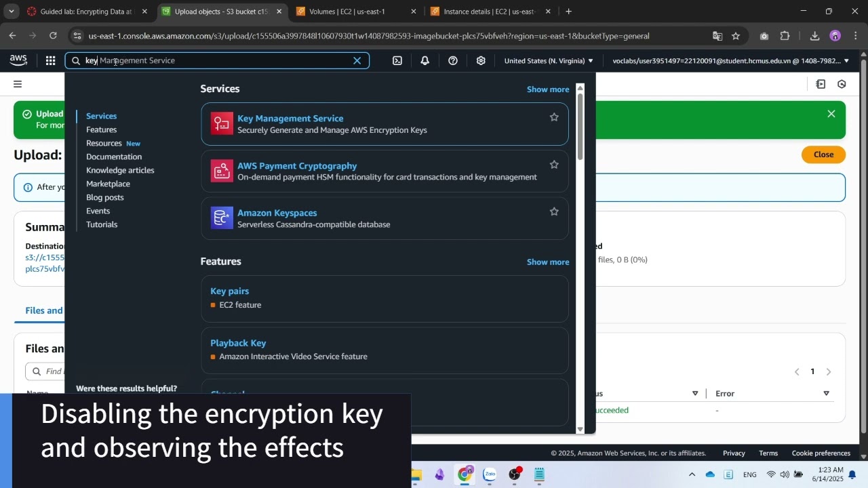
Task: Bookmark this page star icon
Action: tap(736, 36)
